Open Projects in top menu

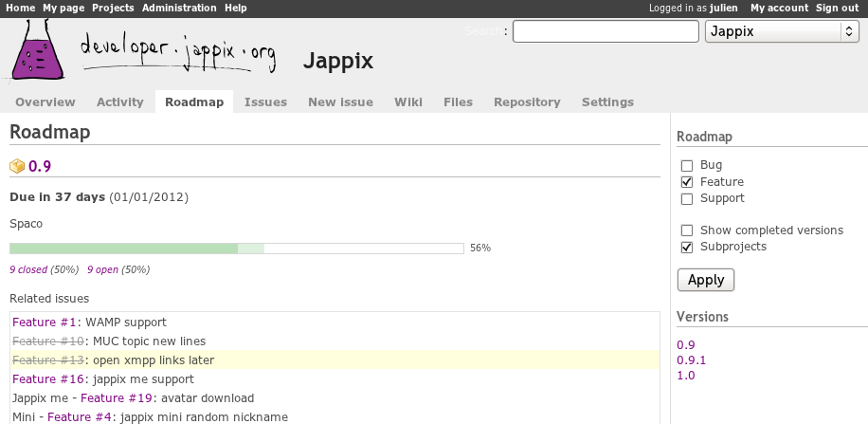pos(113,8)
